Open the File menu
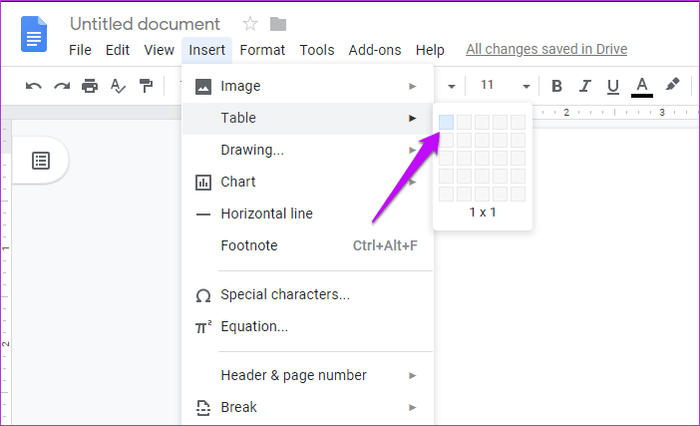The image size is (700, 426). [80, 50]
